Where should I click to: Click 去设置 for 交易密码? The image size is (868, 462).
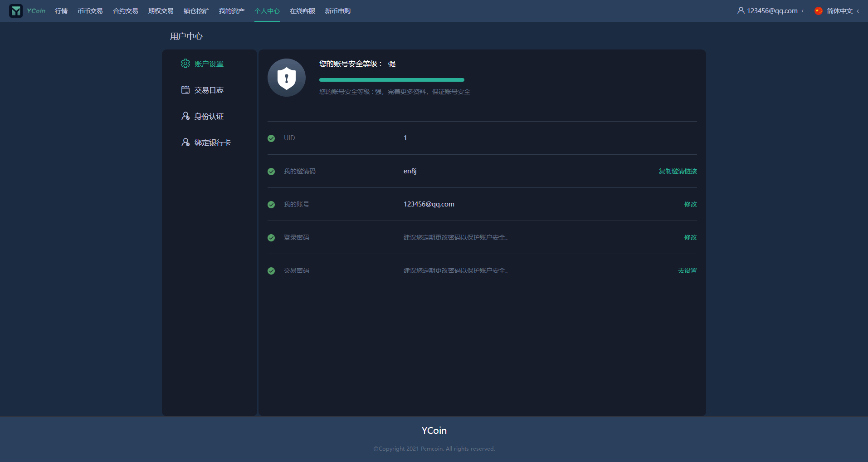coord(687,270)
